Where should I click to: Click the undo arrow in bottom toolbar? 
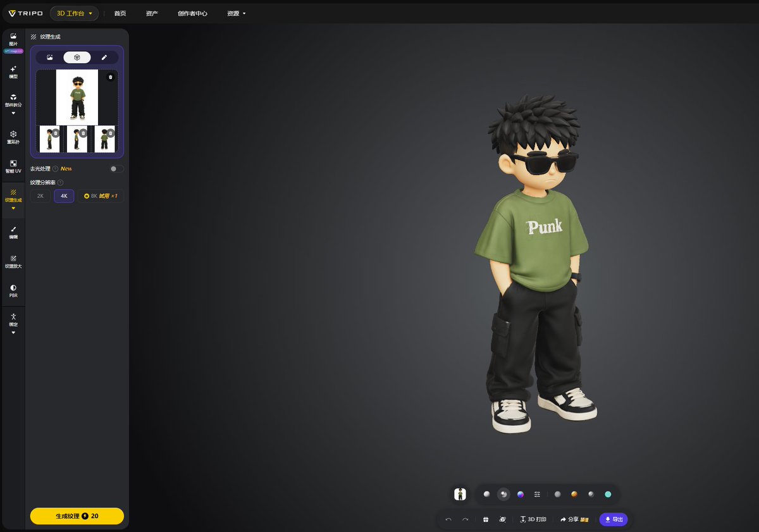pos(448,519)
